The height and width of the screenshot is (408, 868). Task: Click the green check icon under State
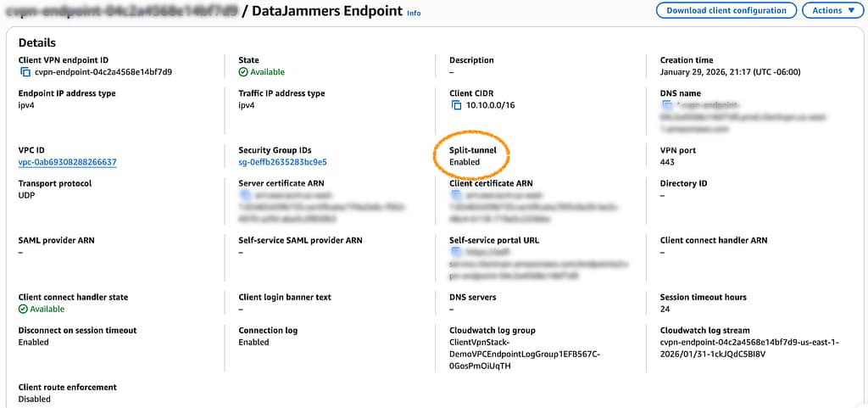pyautogui.click(x=243, y=72)
